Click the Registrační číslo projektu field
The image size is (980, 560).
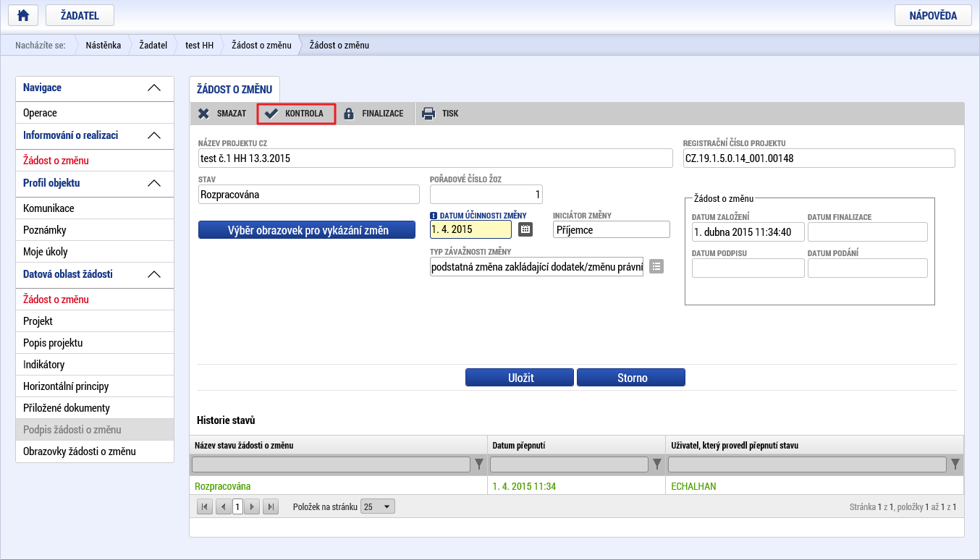click(x=819, y=158)
